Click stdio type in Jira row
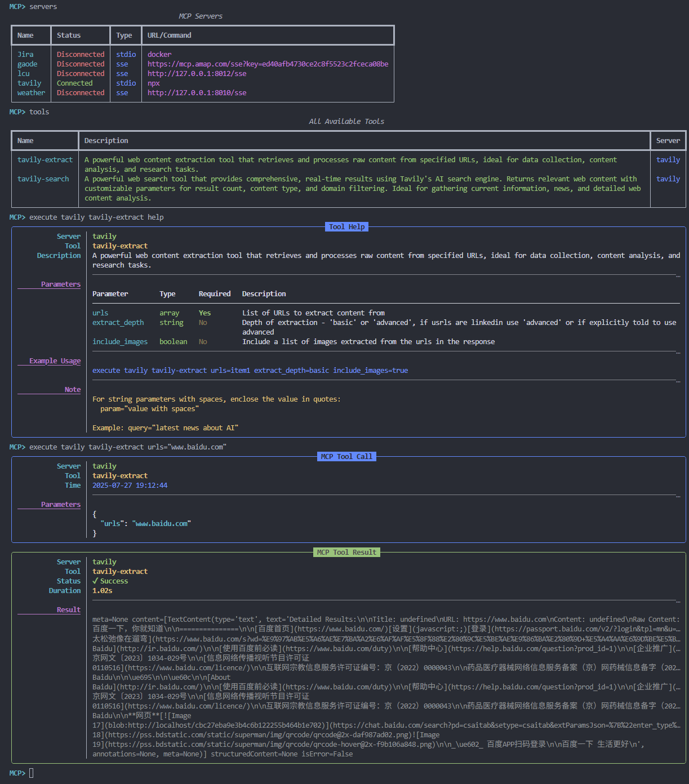Image resolution: width=689 pixels, height=784 pixels. coord(126,55)
